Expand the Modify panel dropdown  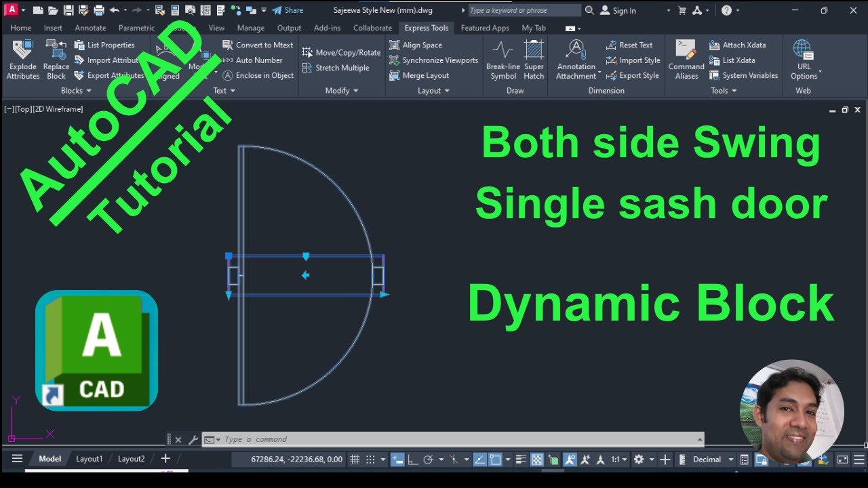(342, 91)
